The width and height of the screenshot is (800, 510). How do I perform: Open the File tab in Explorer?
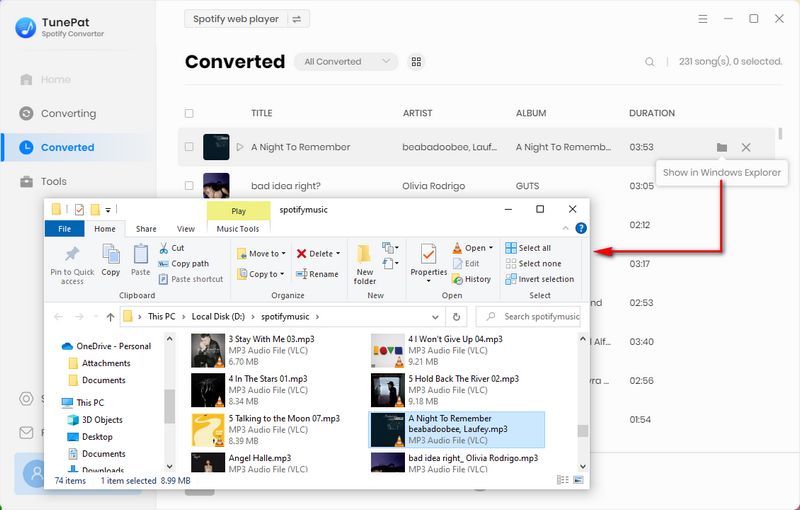tap(64, 229)
